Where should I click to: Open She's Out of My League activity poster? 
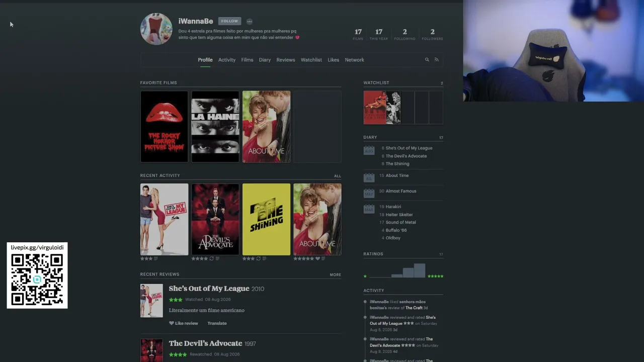(164, 219)
